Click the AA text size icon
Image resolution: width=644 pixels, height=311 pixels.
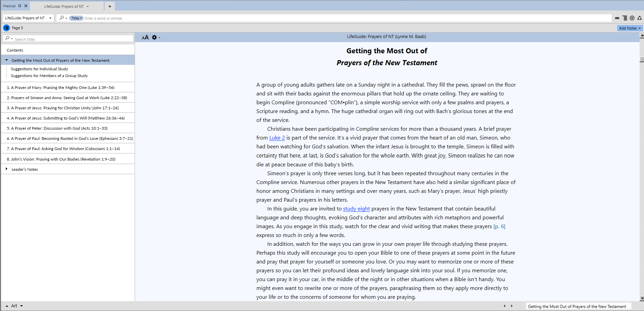(145, 37)
